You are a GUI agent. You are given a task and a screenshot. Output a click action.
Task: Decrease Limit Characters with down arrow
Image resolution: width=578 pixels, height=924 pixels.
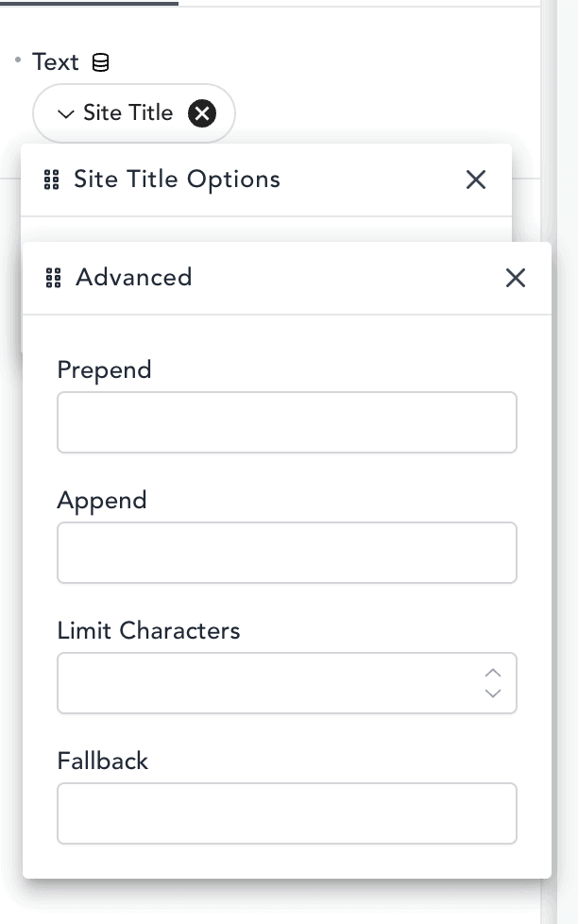(492, 693)
